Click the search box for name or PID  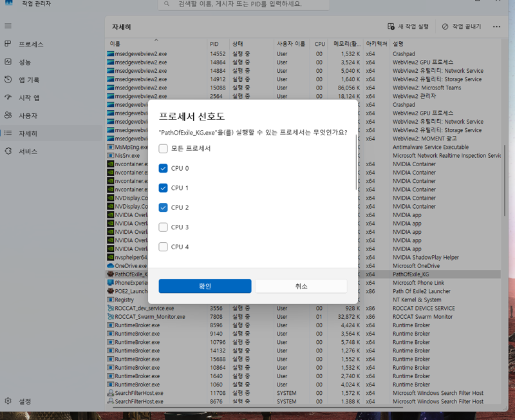tap(243, 5)
